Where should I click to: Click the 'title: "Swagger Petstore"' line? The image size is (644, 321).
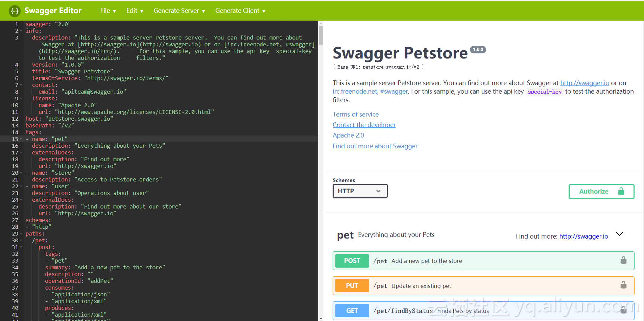(73, 72)
